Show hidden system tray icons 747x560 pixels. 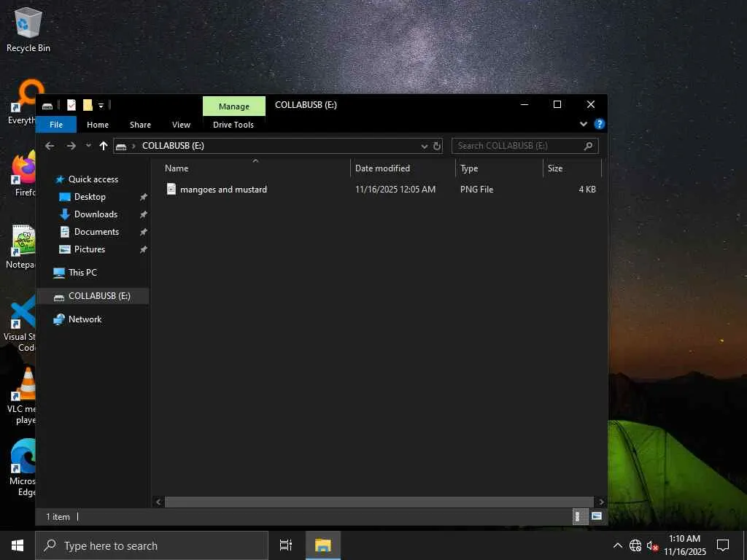pyautogui.click(x=617, y=545)
